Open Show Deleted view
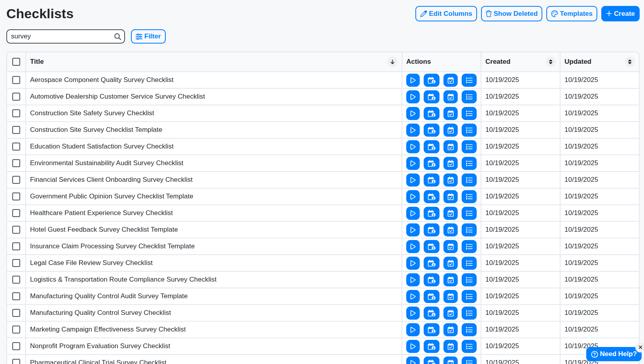The width and height of the screenshot is (644, 364). (x=511, y=13)
